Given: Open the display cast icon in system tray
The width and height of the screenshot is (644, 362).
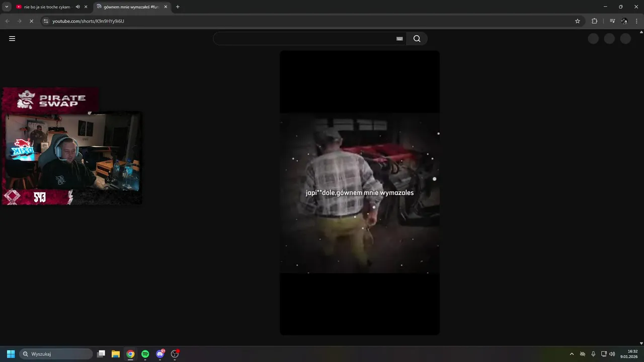Looking at the screenshot, I should [604, 354].
